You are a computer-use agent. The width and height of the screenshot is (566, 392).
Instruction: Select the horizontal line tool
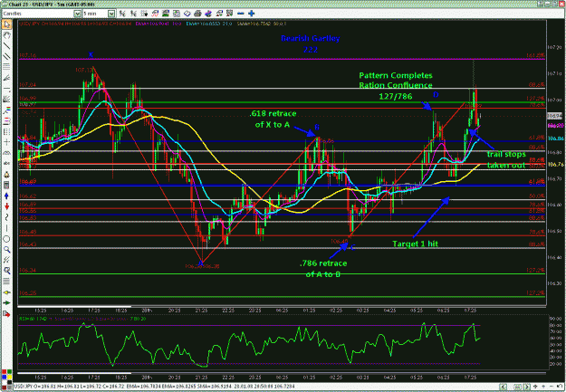7,89
